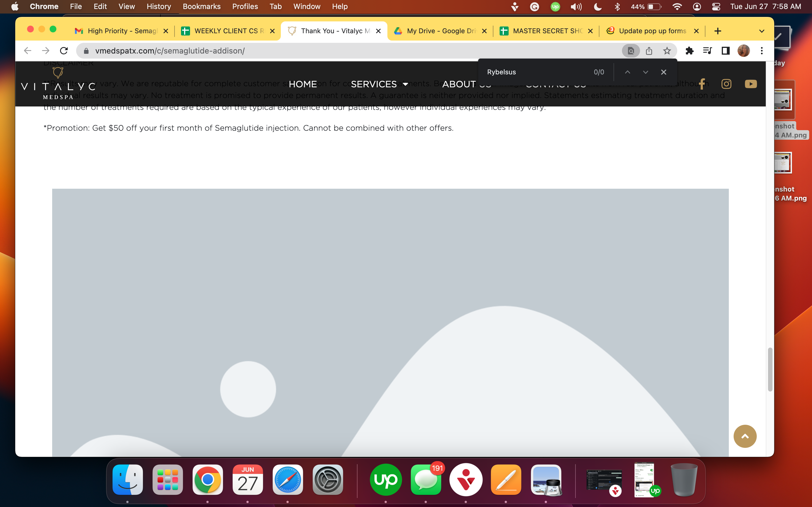Image resolution: width=812 pixels, height=507 pixels.
Task: Toggle the Chrome side panel icon
Action: pos(726,51)
